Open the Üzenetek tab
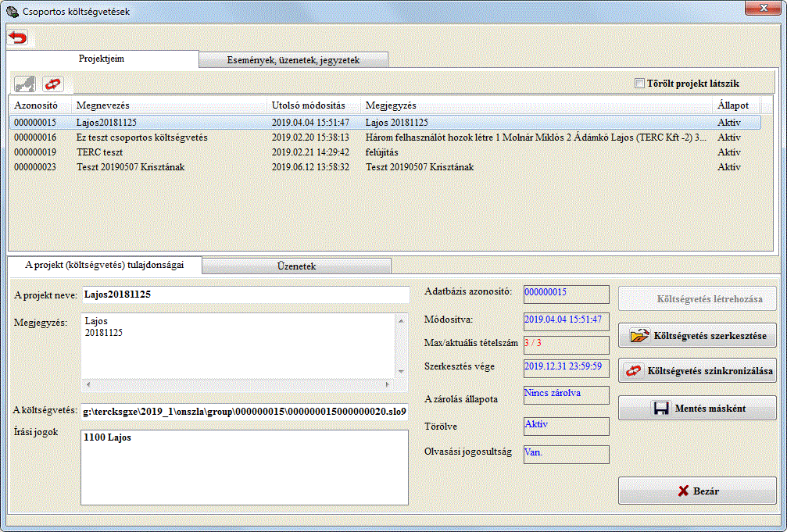This screenshot has width=787, height=532. click(296, 266)
